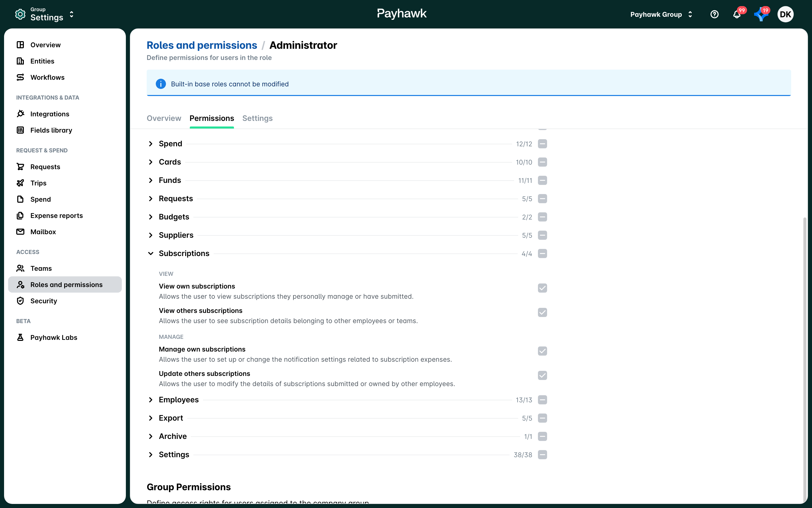Open the Group Settings switcher dropdown
The width and height of the screenshot is (812, 508).
click(x=45, y=14)
